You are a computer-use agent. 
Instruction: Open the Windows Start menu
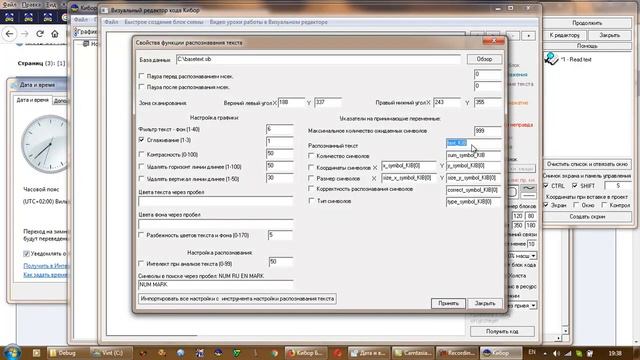click(12, 352)
